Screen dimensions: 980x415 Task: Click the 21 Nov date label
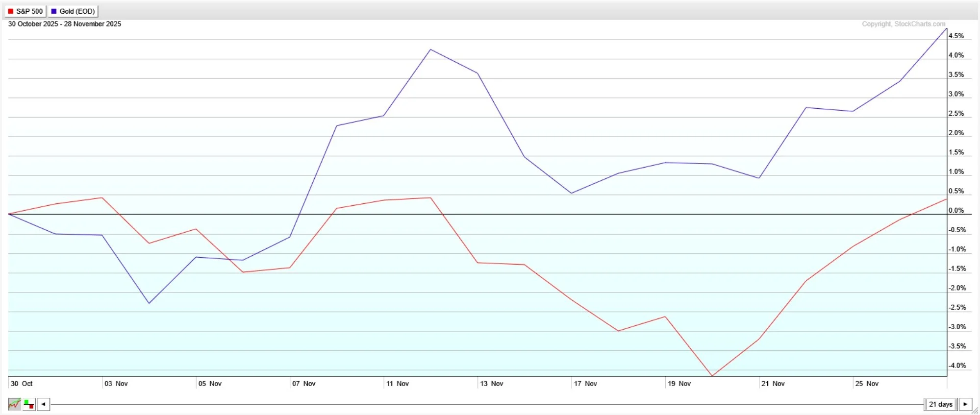pos(773,384)
